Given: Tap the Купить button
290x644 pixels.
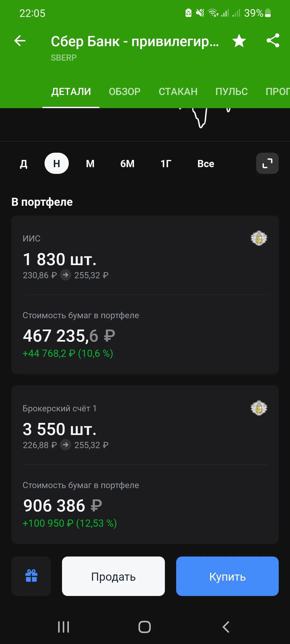Looking at the screenshot, I should pyautogui.click(x=227, y=576).
